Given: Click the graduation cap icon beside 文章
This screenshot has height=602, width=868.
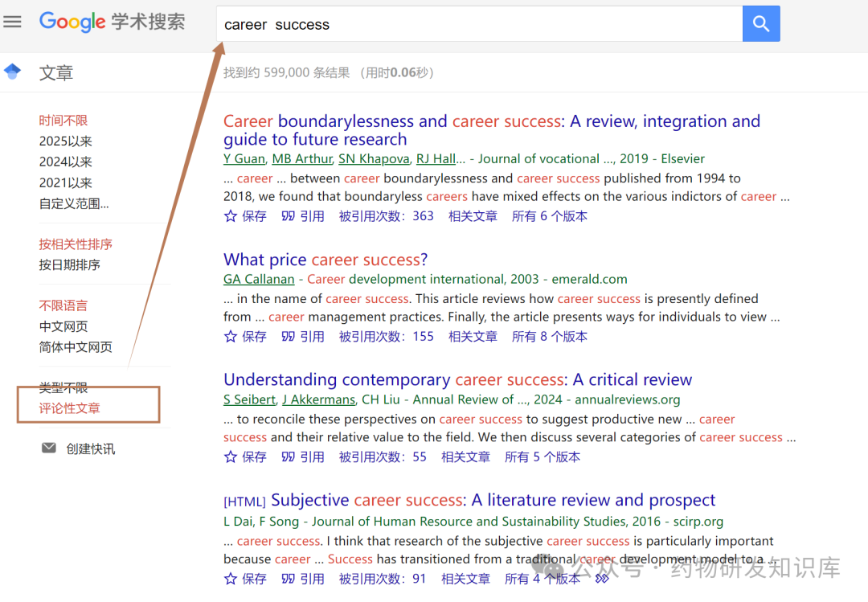Looking at the screenshot, I should 12,72.
